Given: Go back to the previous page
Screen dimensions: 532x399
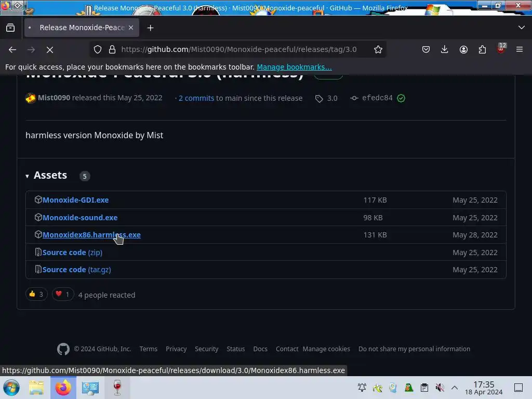Looking at the screenshot, I should coord(12,50).
